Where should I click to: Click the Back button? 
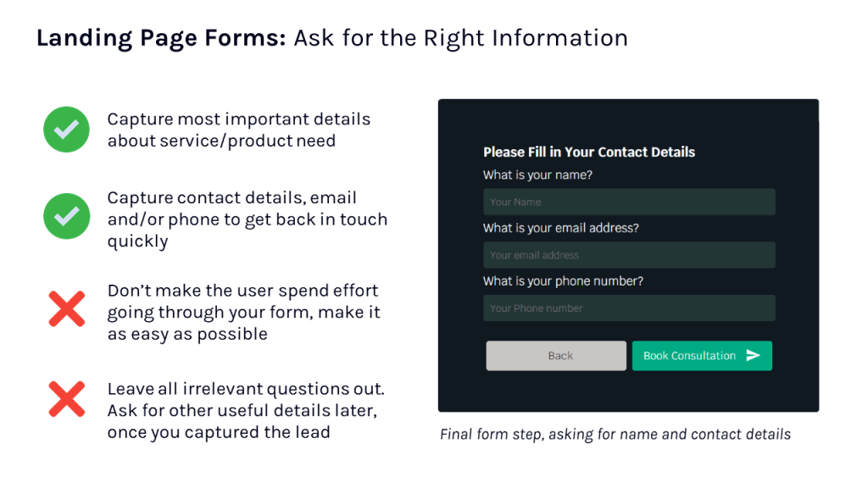pyautogui.click(x=556, y=356)
